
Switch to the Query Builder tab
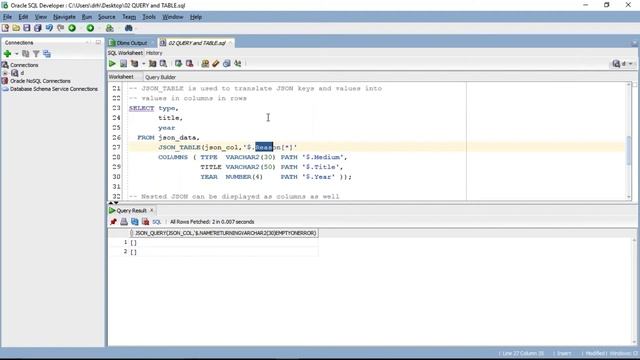coord(160,77)
